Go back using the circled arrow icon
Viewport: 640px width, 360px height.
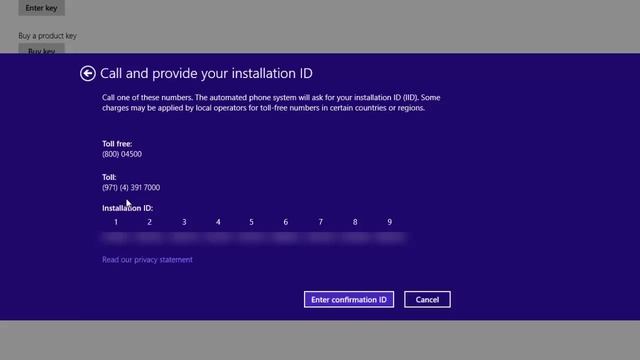click(x=88, y=73)
